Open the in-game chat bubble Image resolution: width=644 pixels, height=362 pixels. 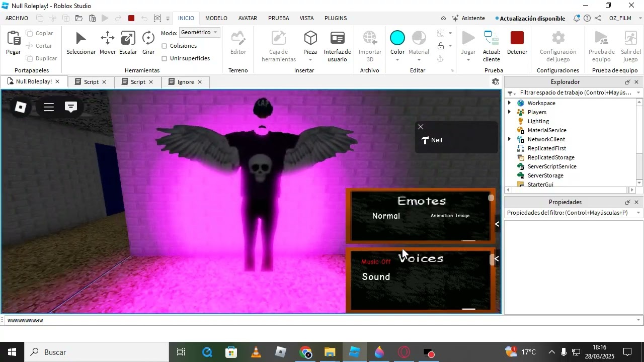click(x=71, y=107)
